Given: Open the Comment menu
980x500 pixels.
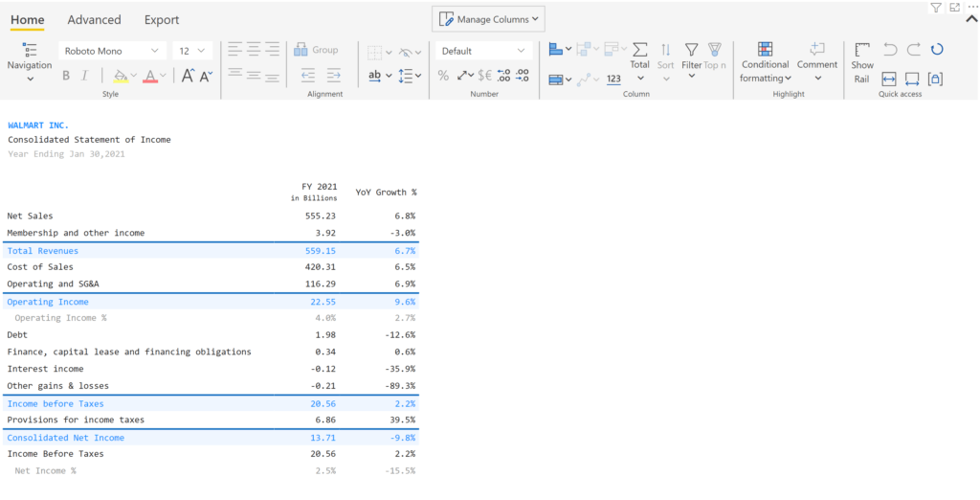Looking at the screenshot, I should (817, 62).
